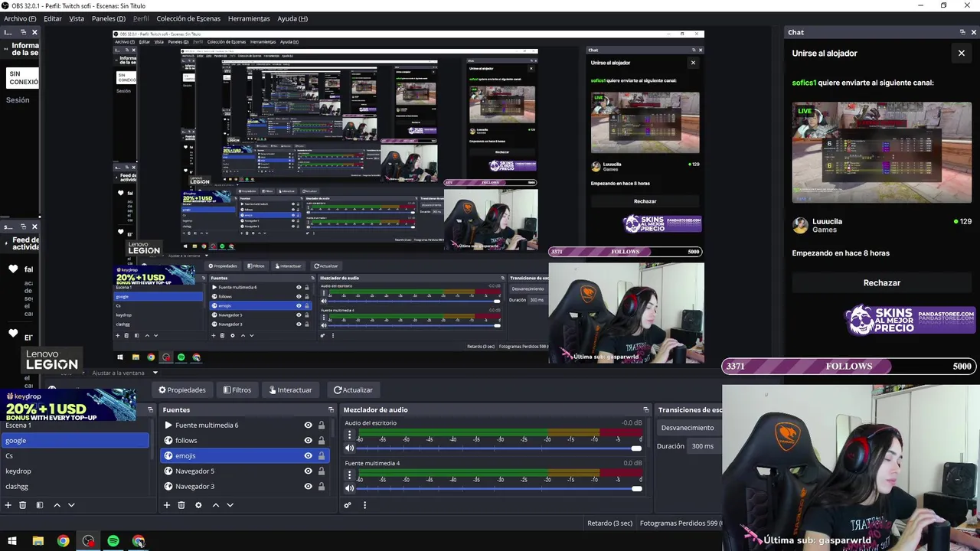Open the Colección de Escenas menu
The image size is (980, 551).
coord(188,18)
